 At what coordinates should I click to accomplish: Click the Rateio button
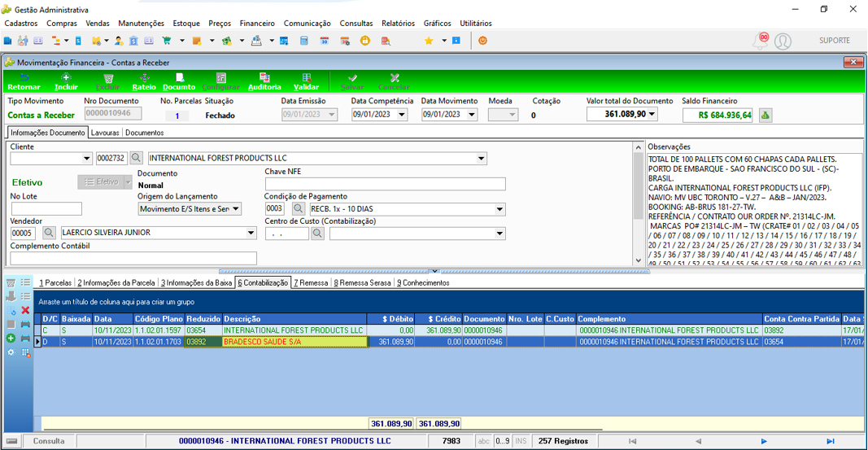[144, 82]
